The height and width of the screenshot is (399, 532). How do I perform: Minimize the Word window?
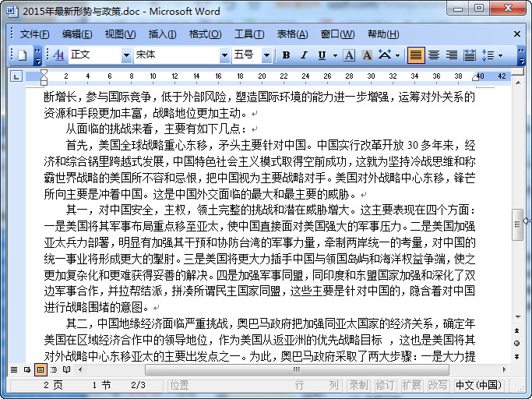point(458,9)
